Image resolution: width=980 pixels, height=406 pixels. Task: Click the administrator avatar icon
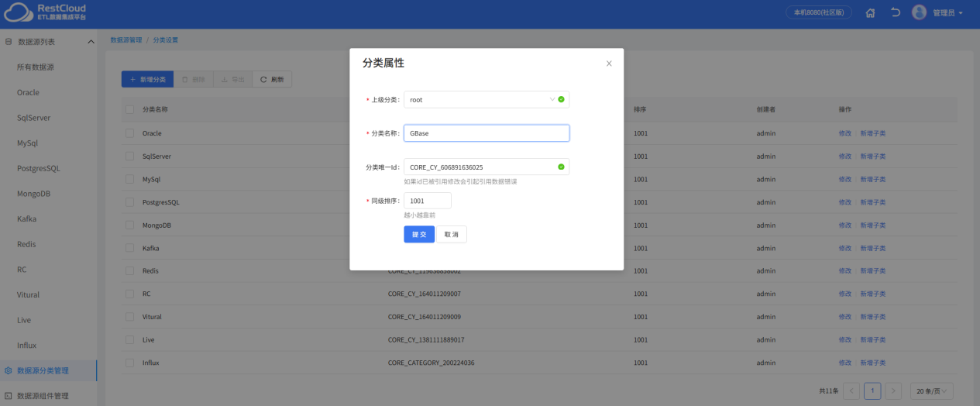919,12
